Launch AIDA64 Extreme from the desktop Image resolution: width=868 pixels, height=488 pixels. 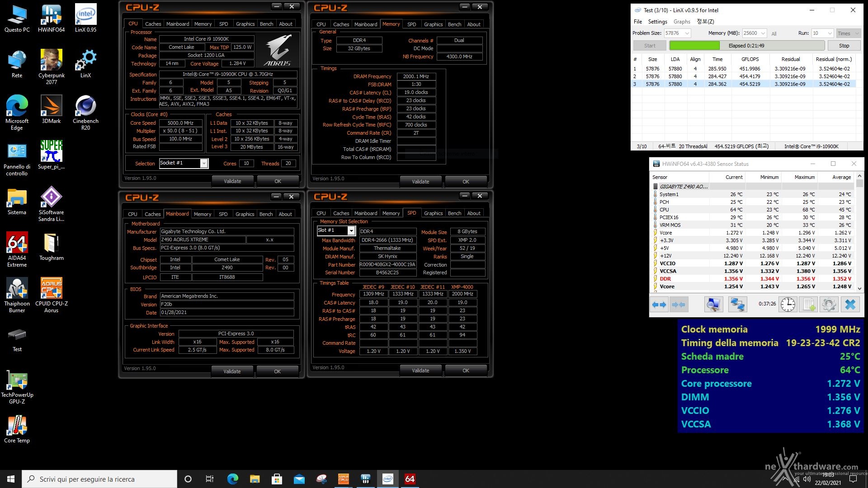click(x=17, y=250)
